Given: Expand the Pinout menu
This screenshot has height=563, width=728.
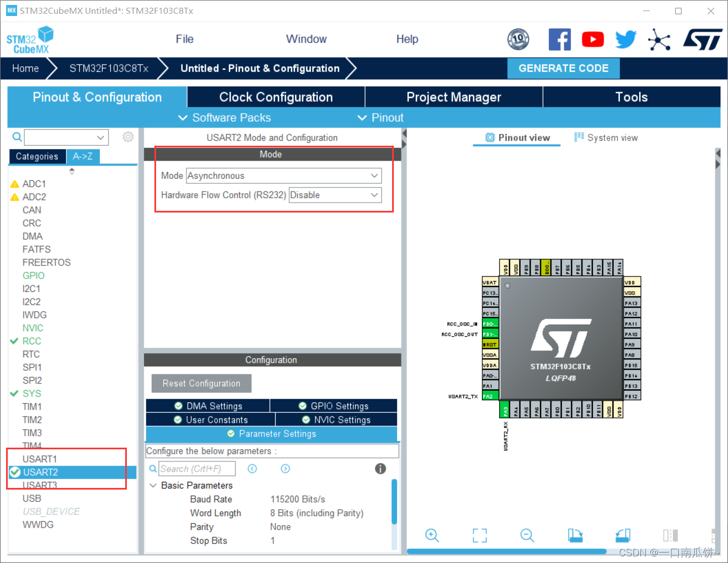Looking at the screenshot, I should [x=381, y=118].
